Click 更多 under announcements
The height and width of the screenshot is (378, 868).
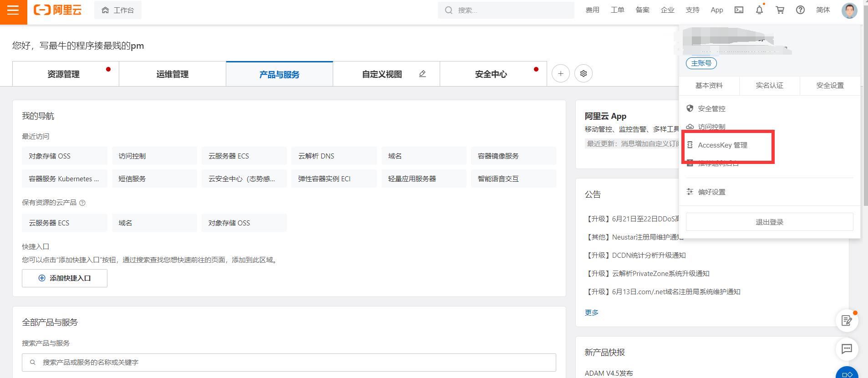pyautogui.click(x=592, y=312)
